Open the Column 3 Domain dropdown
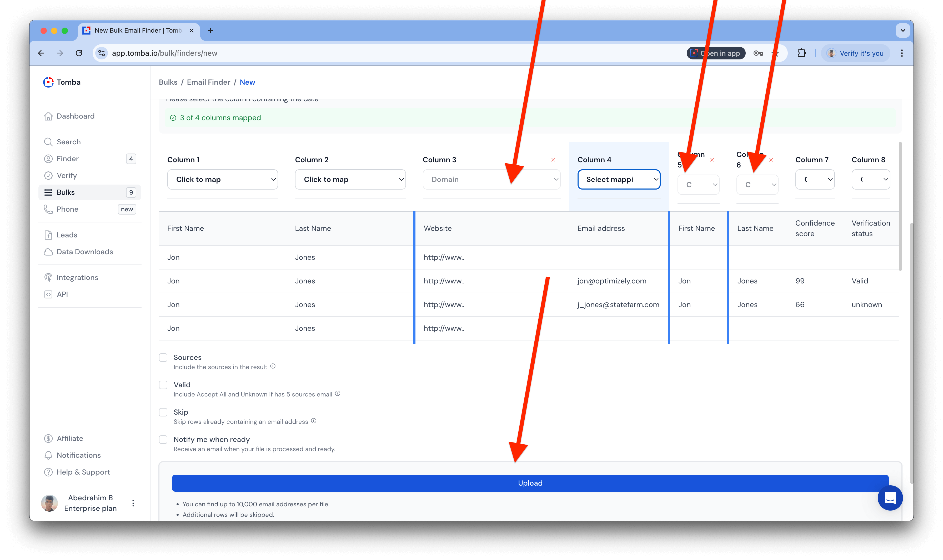 pyautogui.click(x=491, y=180)
